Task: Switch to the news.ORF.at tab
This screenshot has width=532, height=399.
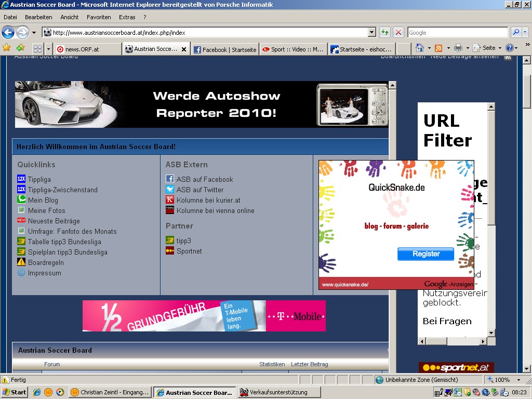Action: click(x=87, y=49)
